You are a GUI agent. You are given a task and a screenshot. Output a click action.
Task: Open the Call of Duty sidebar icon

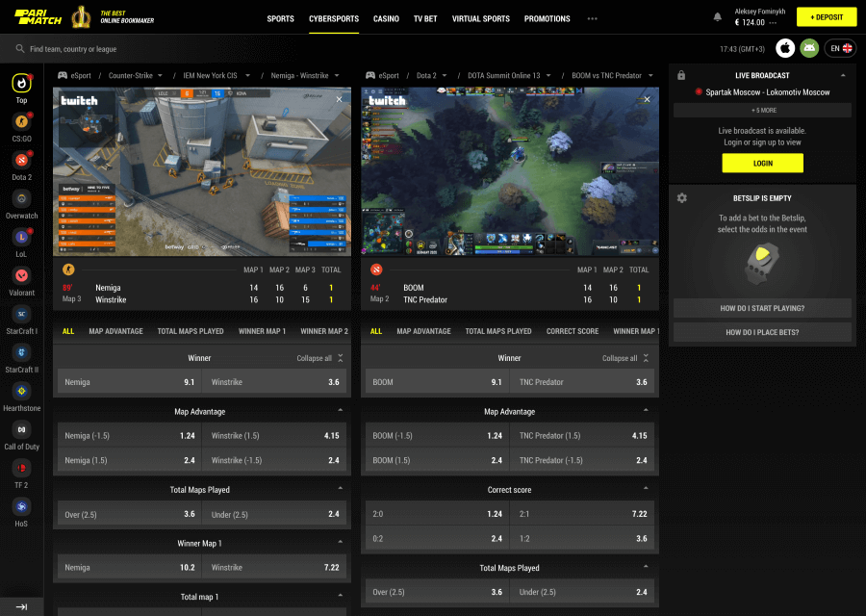(21, 430)
